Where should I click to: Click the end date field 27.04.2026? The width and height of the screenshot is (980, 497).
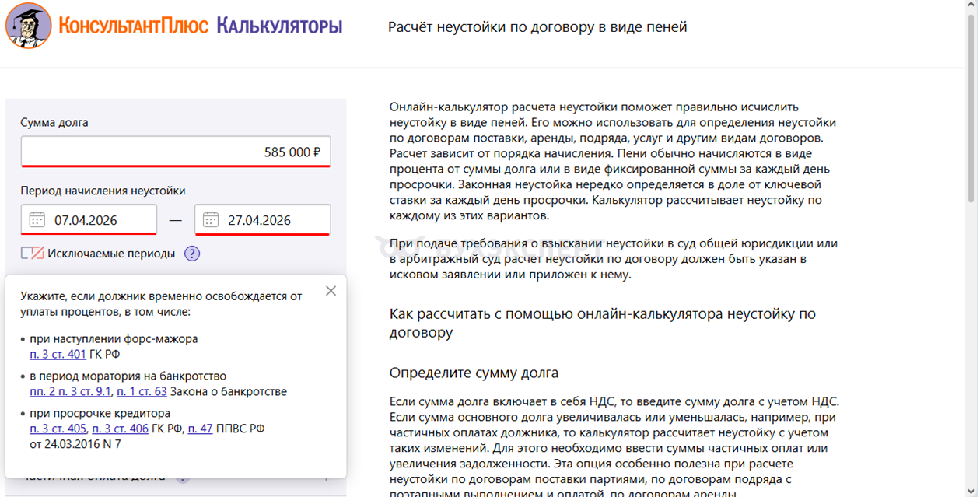click(271, 220)
